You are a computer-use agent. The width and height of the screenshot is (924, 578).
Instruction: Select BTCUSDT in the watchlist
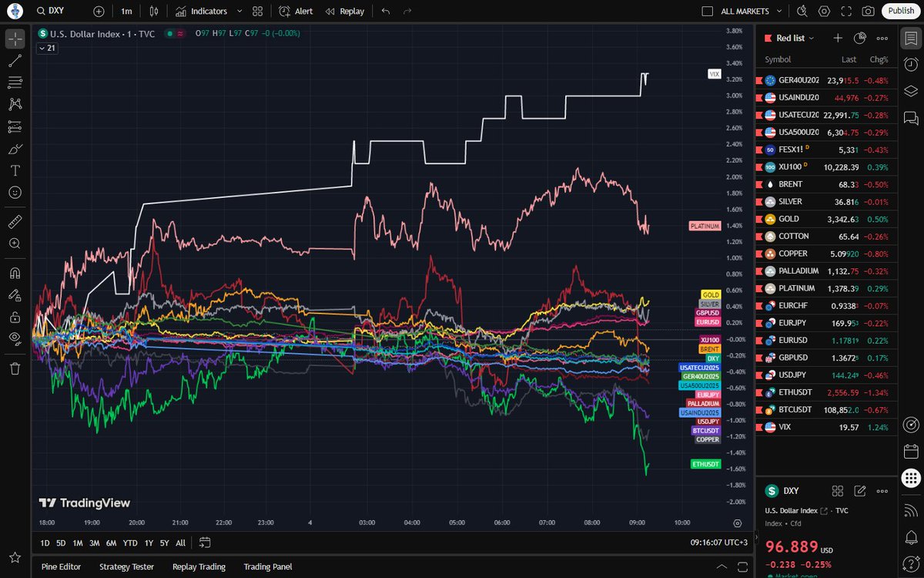click(x=827, y=409)
